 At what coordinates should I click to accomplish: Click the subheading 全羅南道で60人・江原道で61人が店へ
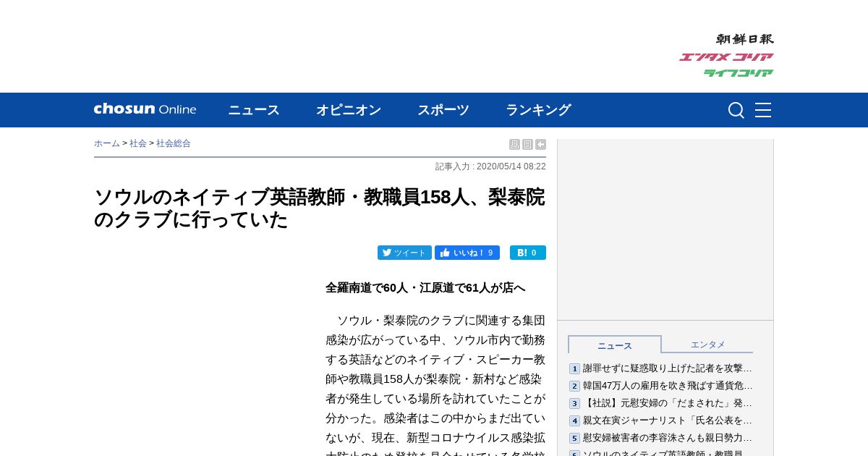coord(425,287)
